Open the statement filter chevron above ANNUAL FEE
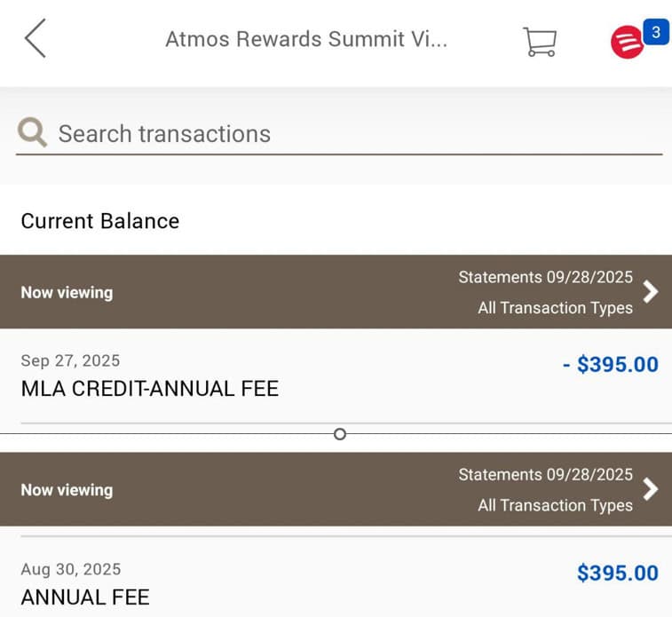 651,489
